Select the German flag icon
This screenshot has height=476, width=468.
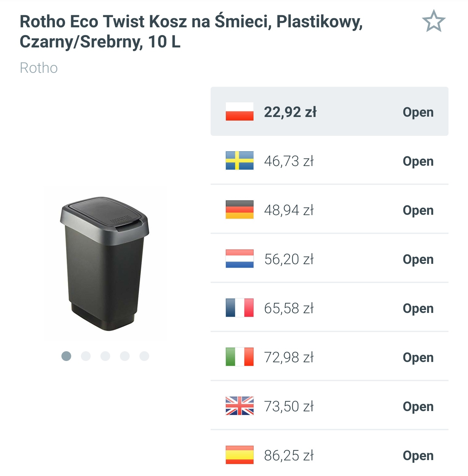click(x=239, y=210)
